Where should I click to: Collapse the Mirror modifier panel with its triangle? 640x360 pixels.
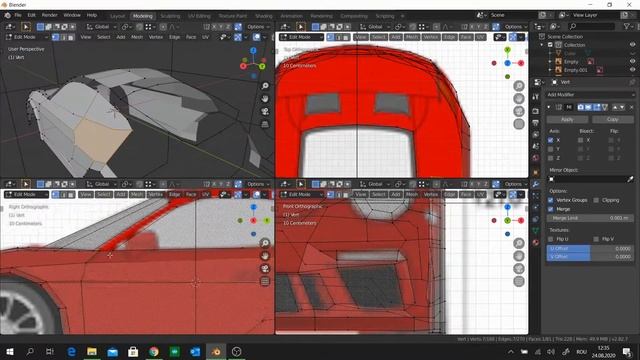(548, 107)
